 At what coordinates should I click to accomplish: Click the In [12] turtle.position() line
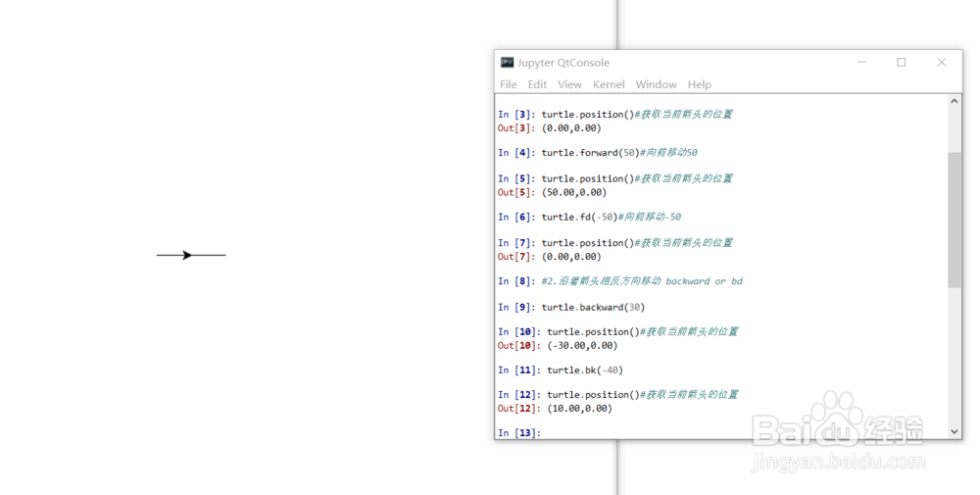618,394
